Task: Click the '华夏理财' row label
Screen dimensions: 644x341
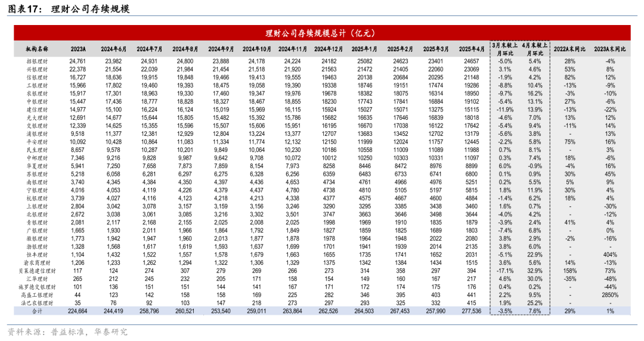Action: pyautogui.click(x=37, y=166)
